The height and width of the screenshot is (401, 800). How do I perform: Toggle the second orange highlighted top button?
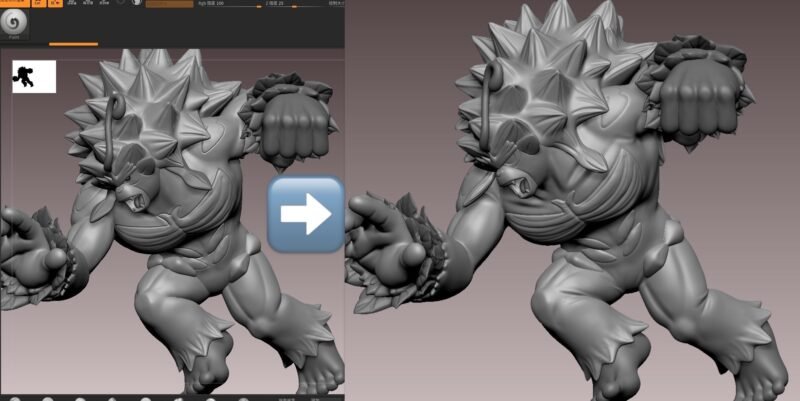(39, 4)
